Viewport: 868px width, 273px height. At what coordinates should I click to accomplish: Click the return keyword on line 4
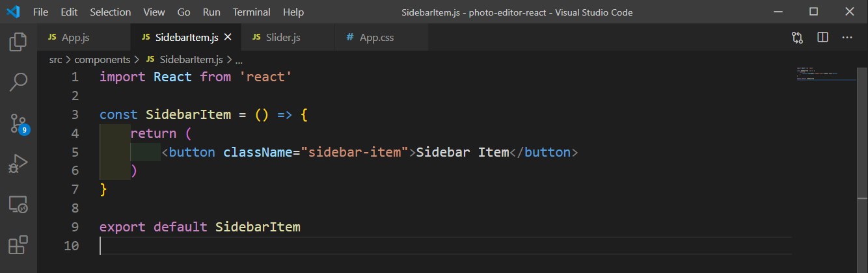(154, 133)
